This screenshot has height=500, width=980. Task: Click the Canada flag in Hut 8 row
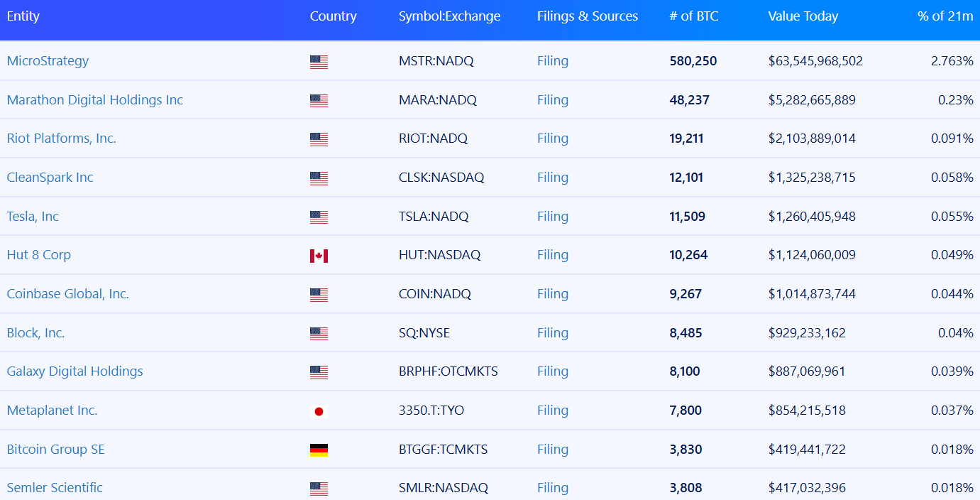319,256
